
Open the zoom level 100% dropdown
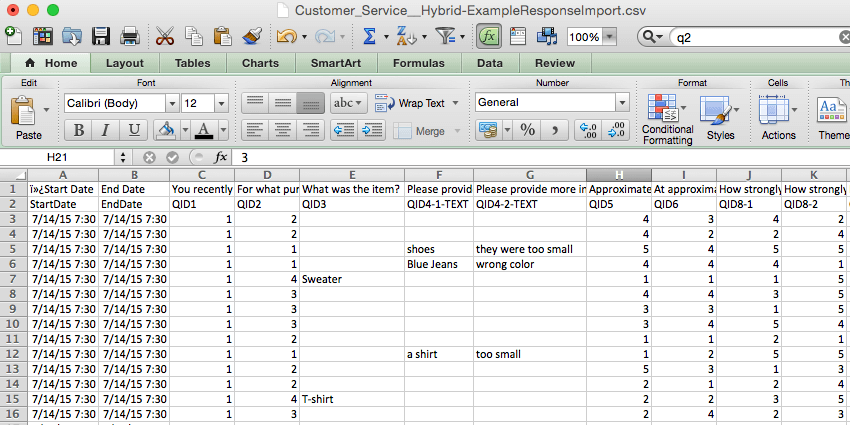point(611,37)
